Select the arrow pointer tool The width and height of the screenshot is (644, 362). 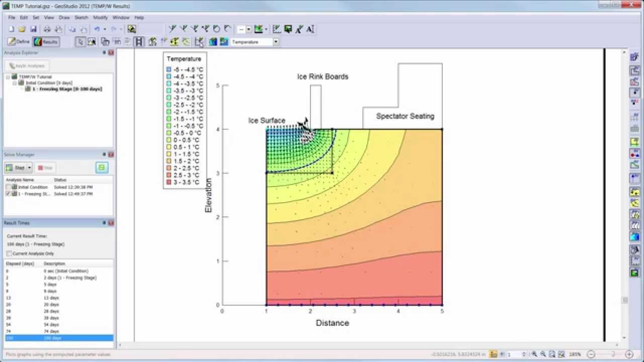[80, 42]
